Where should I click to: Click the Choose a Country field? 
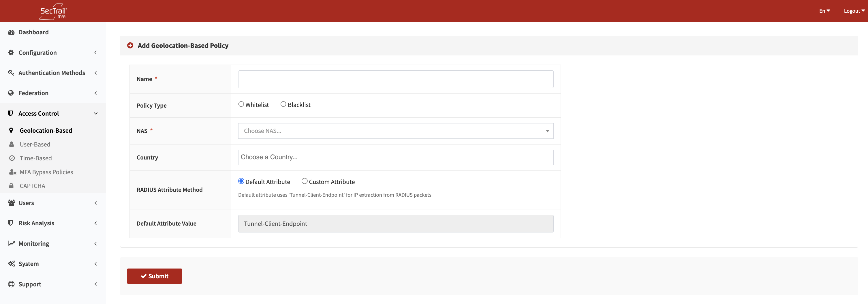pyautogui.click(x=395, y=157)
